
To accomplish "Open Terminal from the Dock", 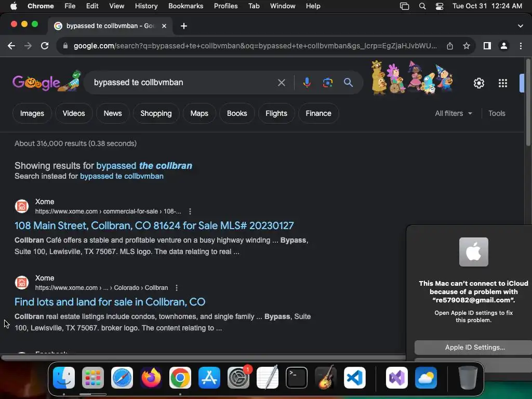I will pyautogui.click(x=297, y=378).
